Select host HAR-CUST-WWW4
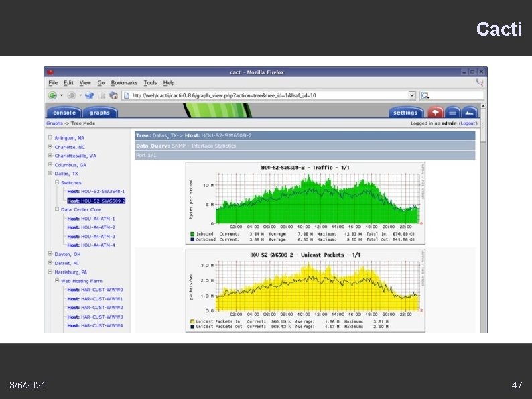 point(95,326)
